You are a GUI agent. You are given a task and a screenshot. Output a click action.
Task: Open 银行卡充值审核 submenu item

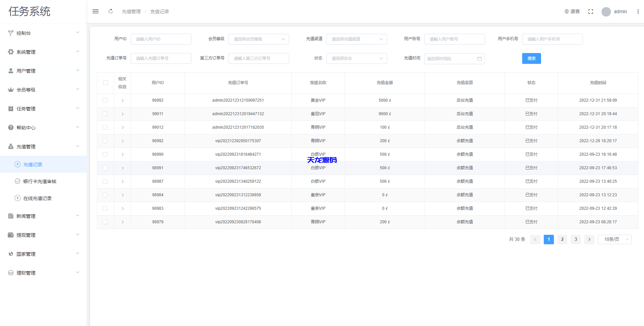click(x=43, y=181)
